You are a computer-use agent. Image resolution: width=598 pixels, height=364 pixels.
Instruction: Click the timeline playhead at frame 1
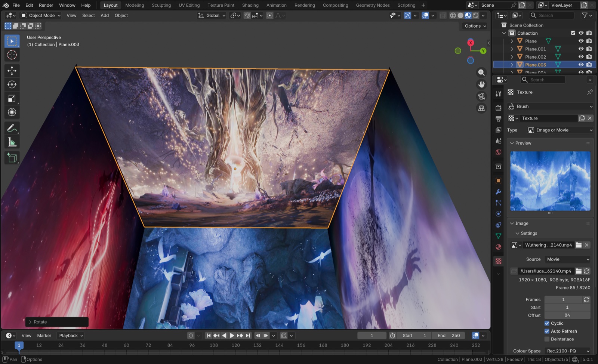[x=19, y=345]
